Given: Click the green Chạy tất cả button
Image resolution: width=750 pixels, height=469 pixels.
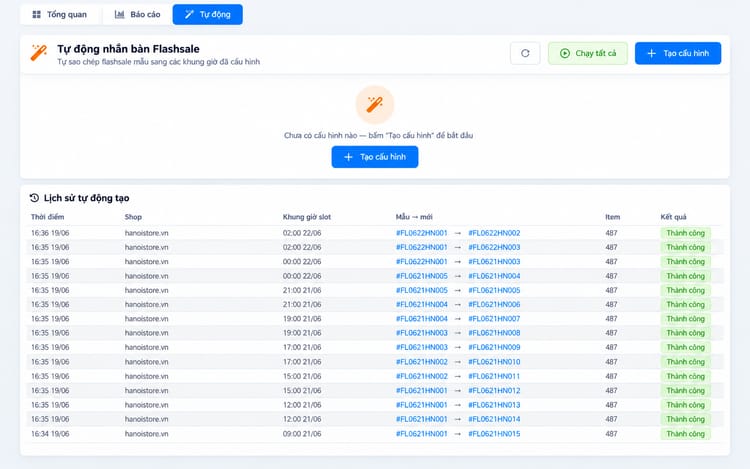Looking at the screenshot, I should click(588, 53).
